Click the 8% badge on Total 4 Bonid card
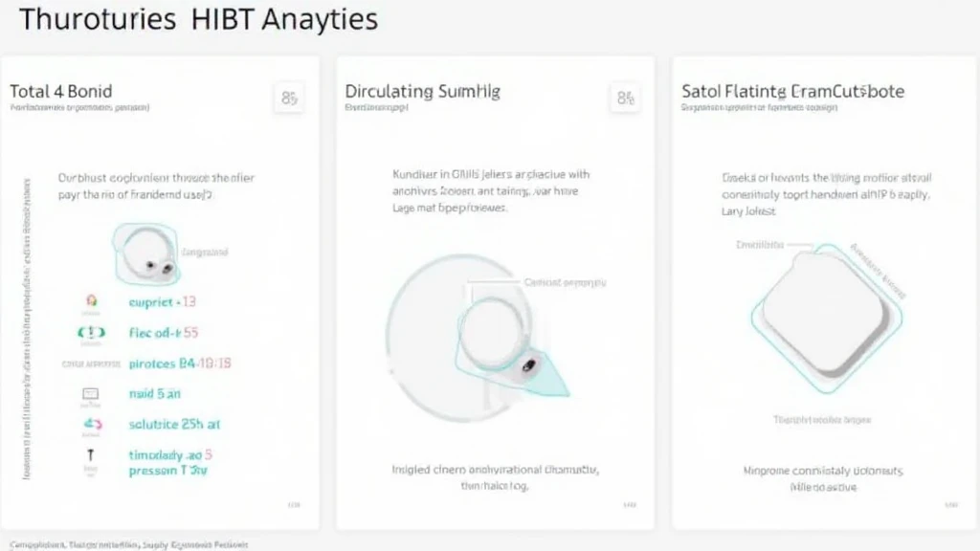The height and width of the screenshot is (551, 980). click(x=289, y=98)
